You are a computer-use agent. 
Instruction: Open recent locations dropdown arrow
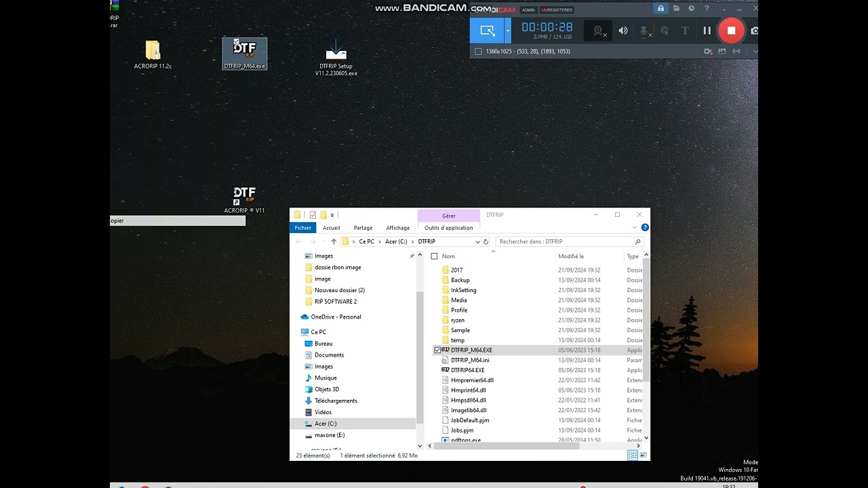pos(323,241)
